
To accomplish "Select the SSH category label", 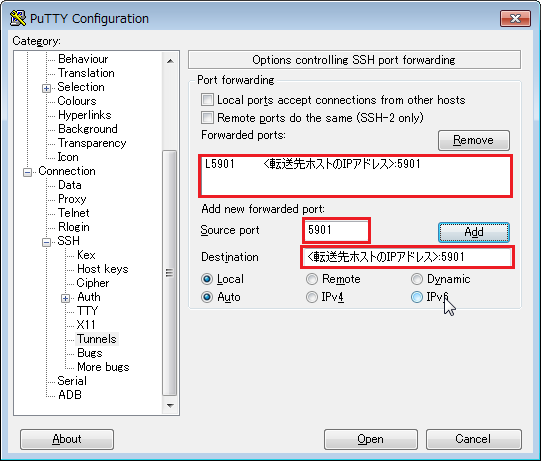I will [x=69, y=241].
